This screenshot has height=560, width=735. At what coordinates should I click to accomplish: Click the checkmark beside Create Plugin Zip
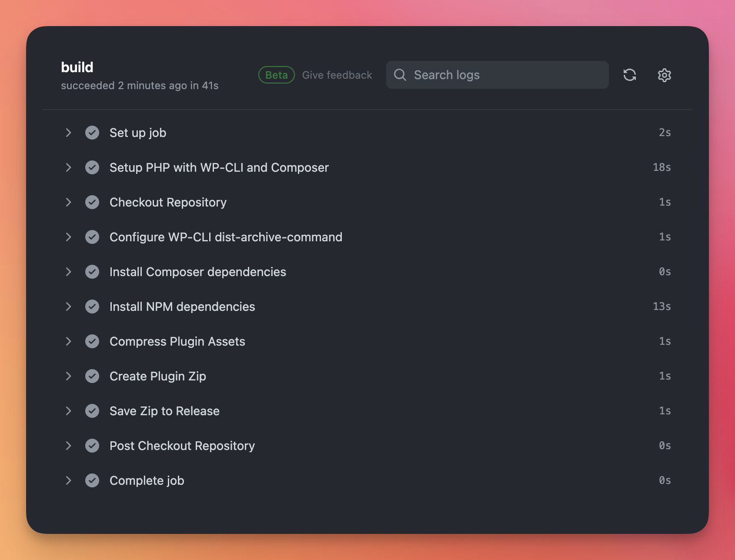point(92,376)
